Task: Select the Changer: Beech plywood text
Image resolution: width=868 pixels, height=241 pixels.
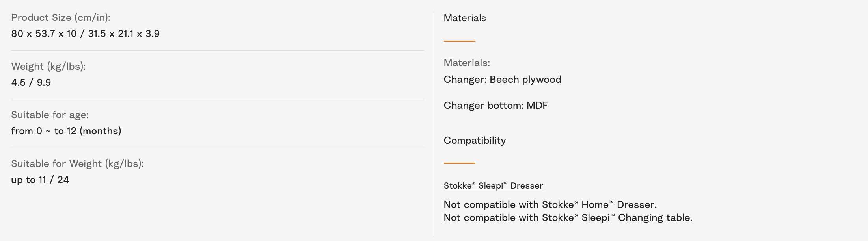Action: [502, 80]
